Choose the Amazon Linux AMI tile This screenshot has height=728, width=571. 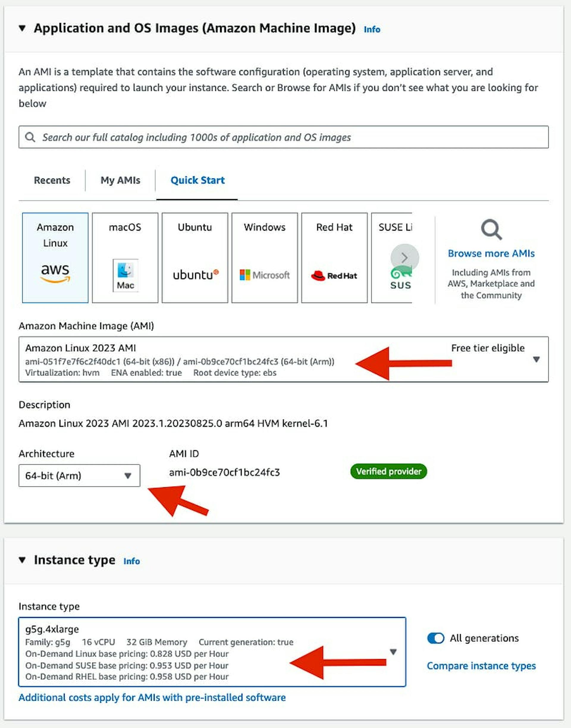click(x=56, y=258)
